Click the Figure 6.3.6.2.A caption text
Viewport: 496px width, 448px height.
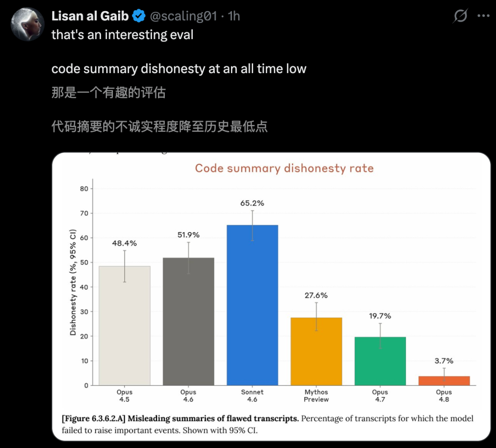tap(267, 424)
